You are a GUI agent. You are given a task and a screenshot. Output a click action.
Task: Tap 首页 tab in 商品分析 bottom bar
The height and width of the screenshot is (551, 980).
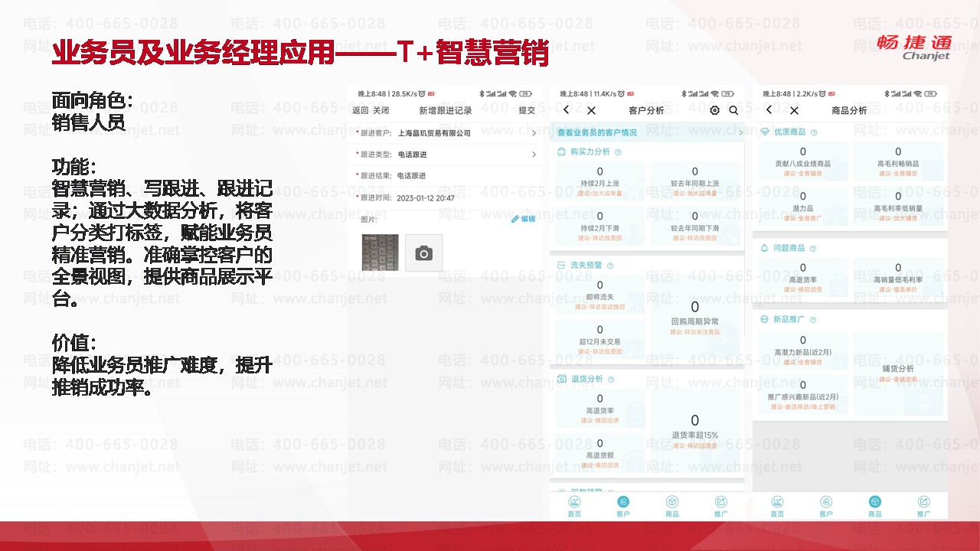777,507
